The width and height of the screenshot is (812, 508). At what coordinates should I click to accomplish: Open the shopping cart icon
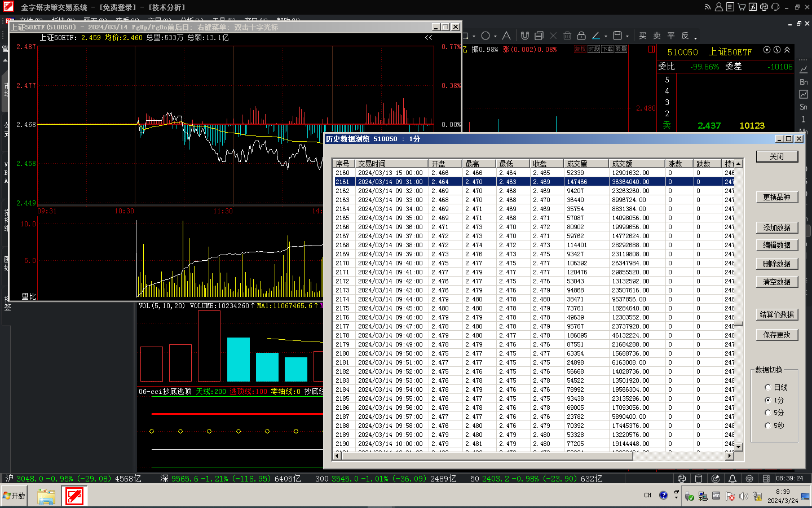(x=742, y=7)
